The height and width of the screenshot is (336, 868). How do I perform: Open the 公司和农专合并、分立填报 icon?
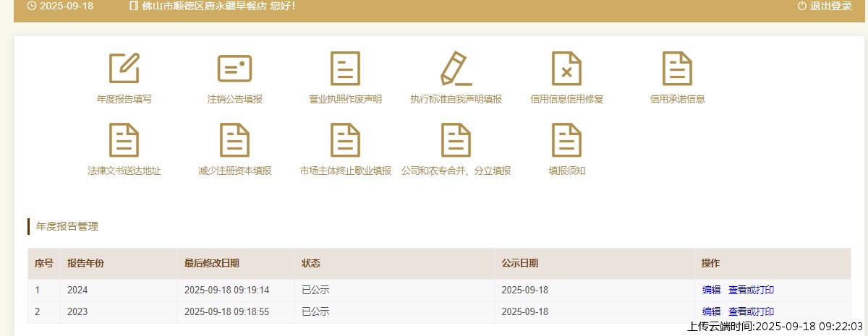[x=456, y=140]
